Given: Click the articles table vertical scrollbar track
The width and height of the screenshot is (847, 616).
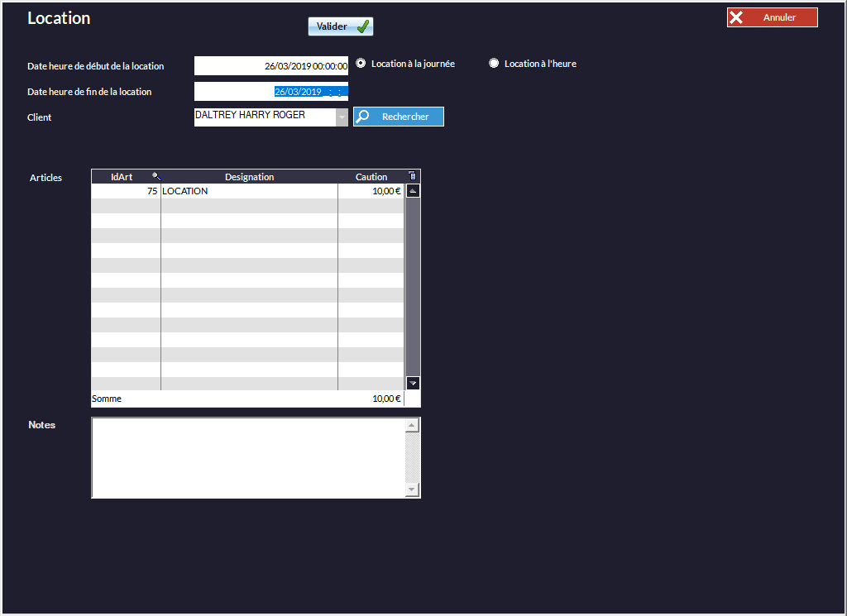Looking at the screenshot, I should tap(413, 281).
